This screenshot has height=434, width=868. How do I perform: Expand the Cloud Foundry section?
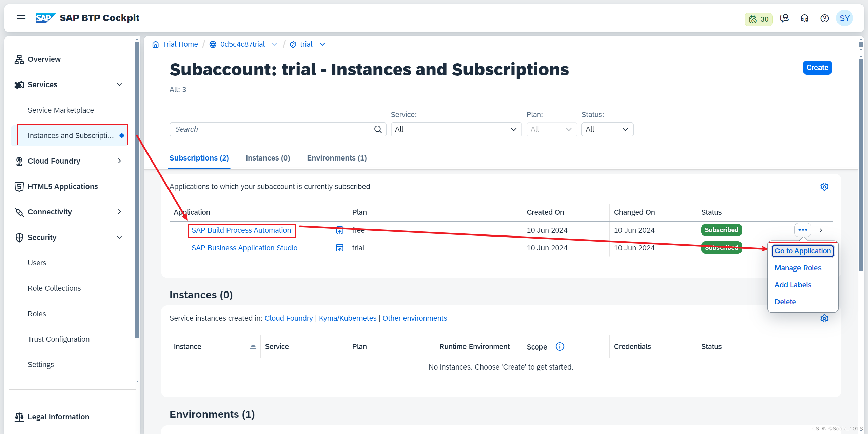[x=119, y=161]
